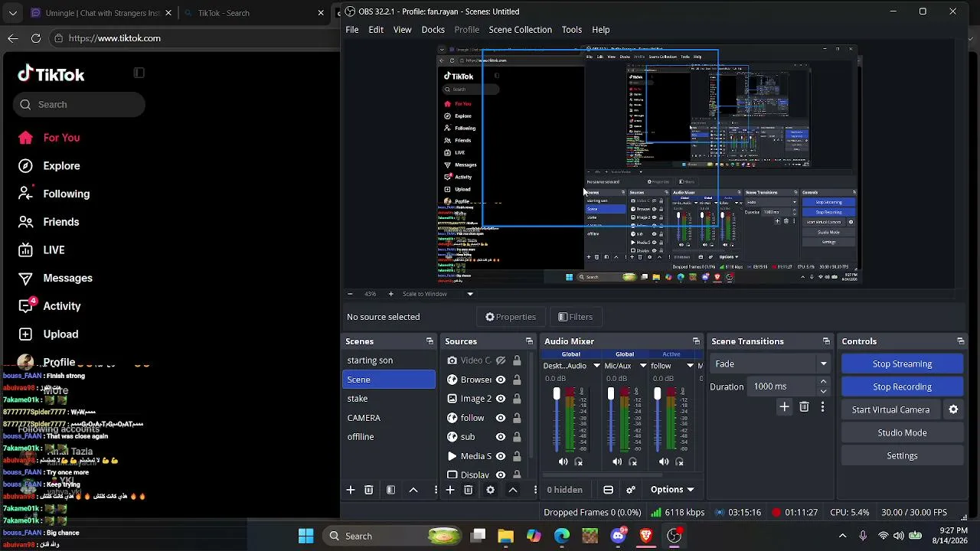Pop out the Controls dock
980x551 pixels.
[x=960, y=341]
